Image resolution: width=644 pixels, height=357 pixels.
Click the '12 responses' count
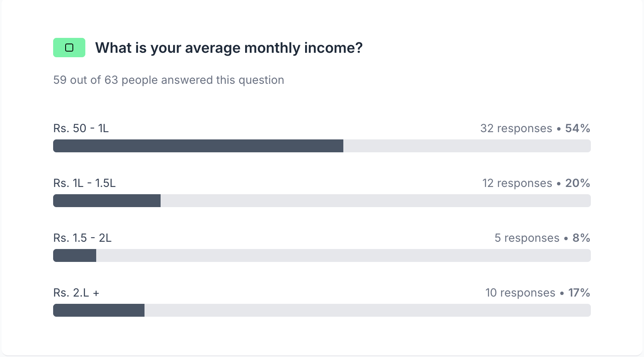[x=517, y=183]
